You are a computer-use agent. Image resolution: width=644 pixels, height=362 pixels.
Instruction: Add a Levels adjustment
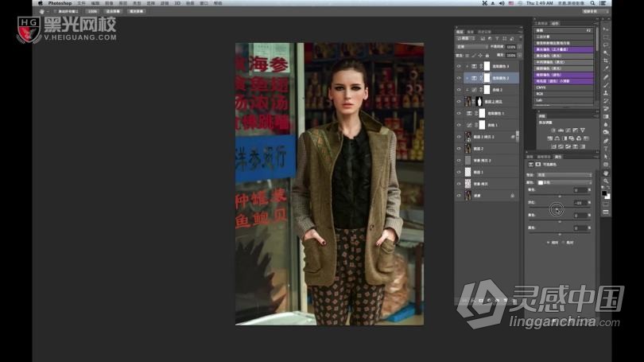(x=561, y=130)
